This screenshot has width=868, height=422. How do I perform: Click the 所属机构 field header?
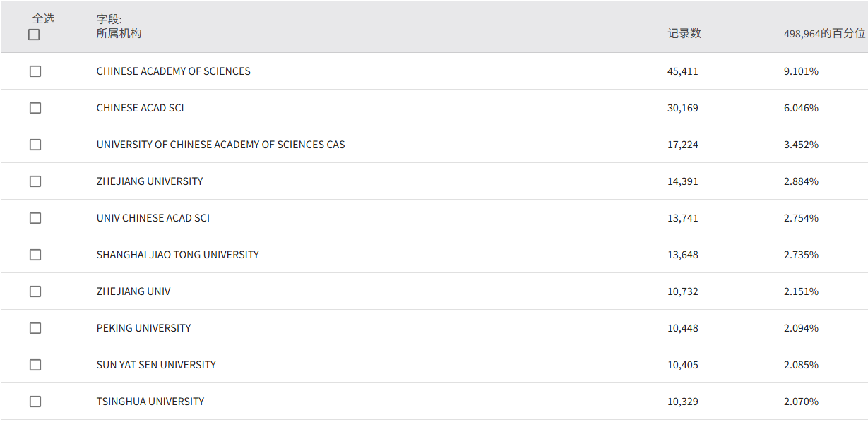click(119, 33)
